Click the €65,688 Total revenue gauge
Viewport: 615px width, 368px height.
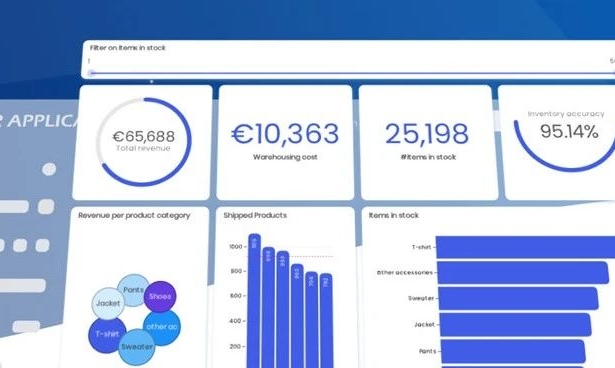144,141
